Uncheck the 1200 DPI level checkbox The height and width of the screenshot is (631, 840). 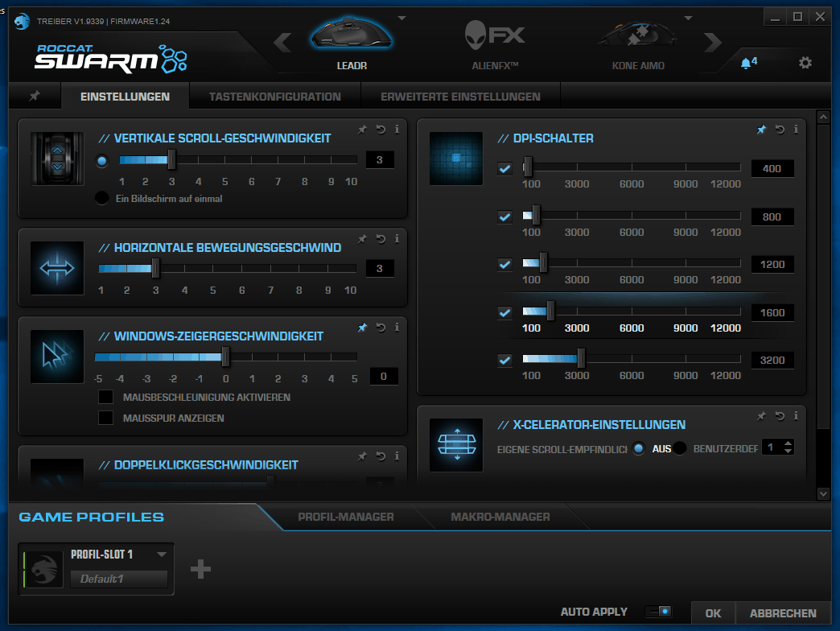504,264
